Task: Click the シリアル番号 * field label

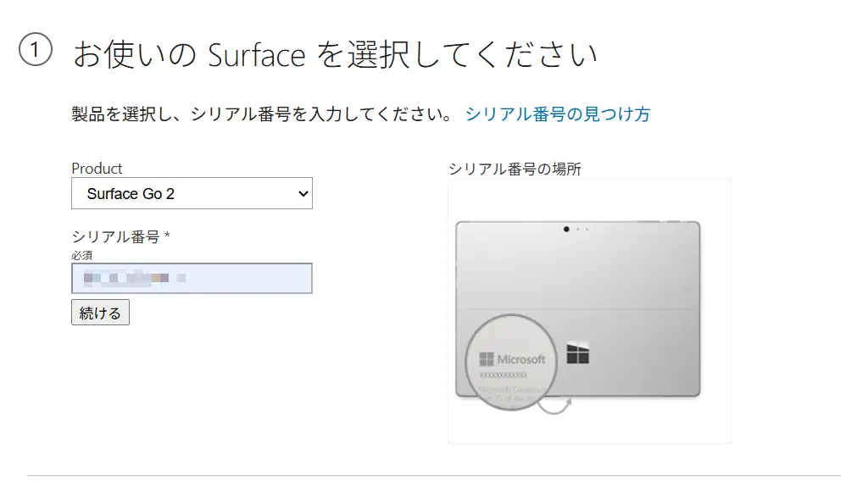Action: click(120, 236)
